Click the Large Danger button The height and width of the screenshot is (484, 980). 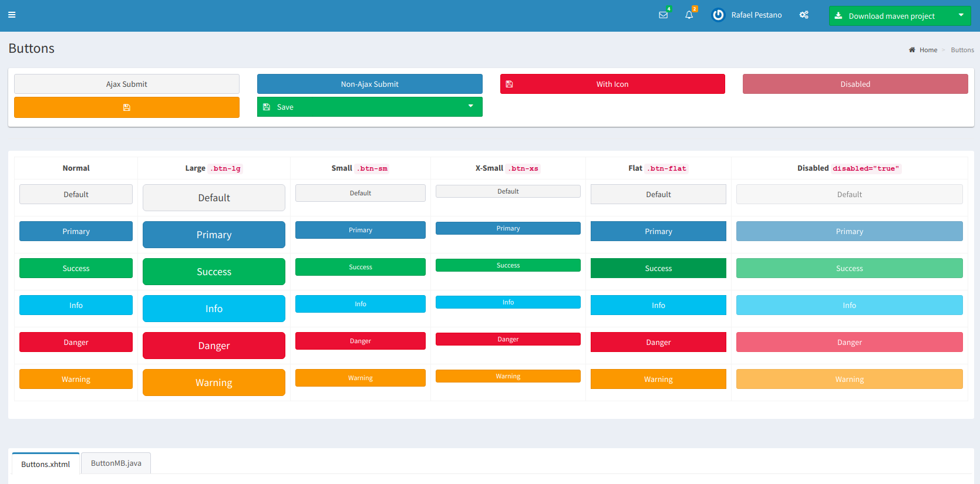coord(214,346)
